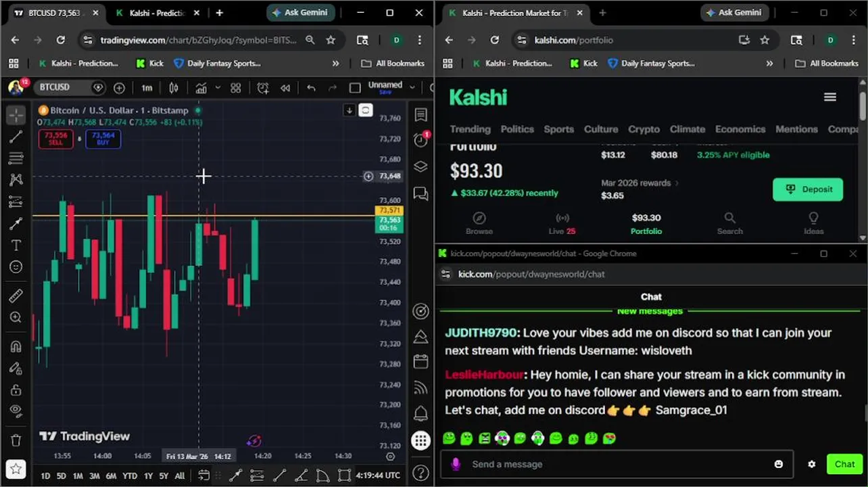Open the favorites star toolbar button
This screenshot has height=487, width=868.
(x=16, y=469)
